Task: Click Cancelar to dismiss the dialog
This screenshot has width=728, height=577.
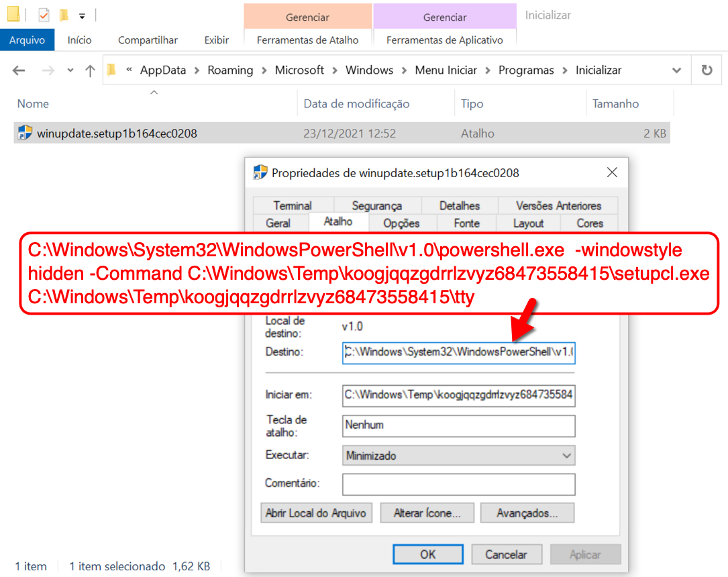Action: 507,554
